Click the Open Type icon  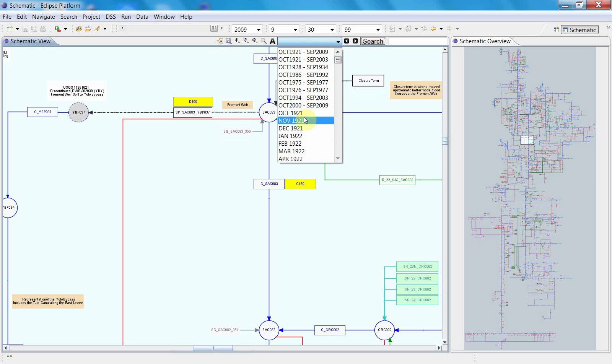coord(79,29)
